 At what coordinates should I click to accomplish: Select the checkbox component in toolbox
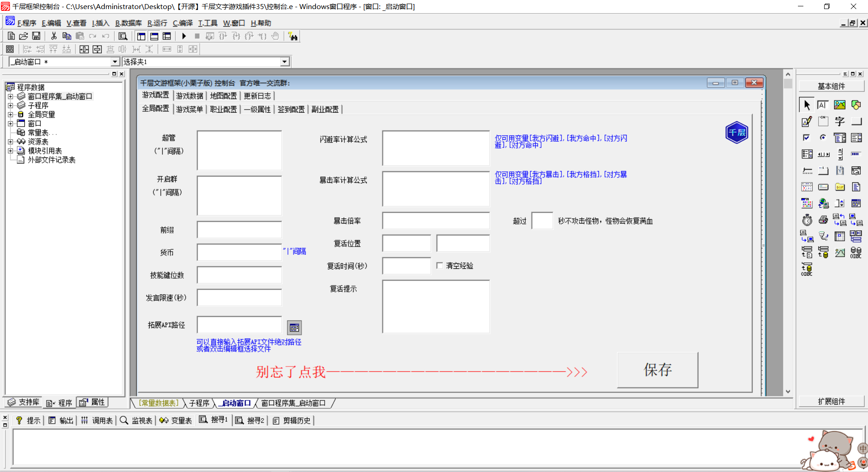pyautogui.click(x=807, y=138)
